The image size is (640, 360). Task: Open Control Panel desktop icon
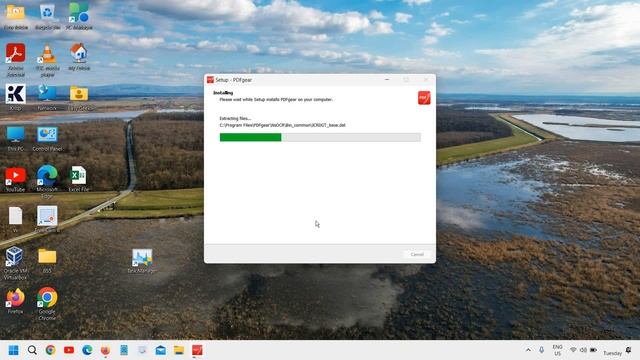pyautogui.click(x=47, y=138)
